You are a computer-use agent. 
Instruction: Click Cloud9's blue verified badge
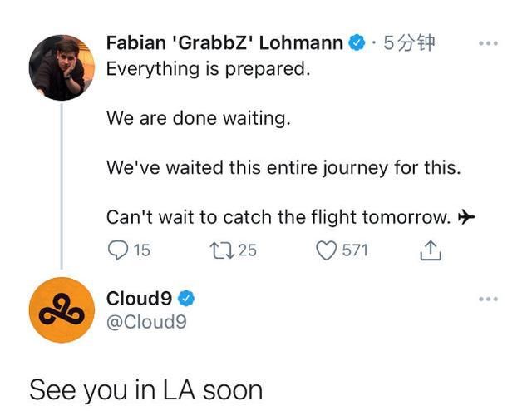pyautogui.click(x=186, y=299)
